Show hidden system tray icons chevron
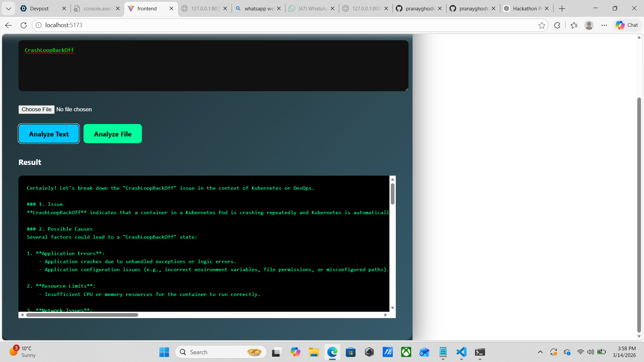644x362 pixels. [x=540, y=352]
